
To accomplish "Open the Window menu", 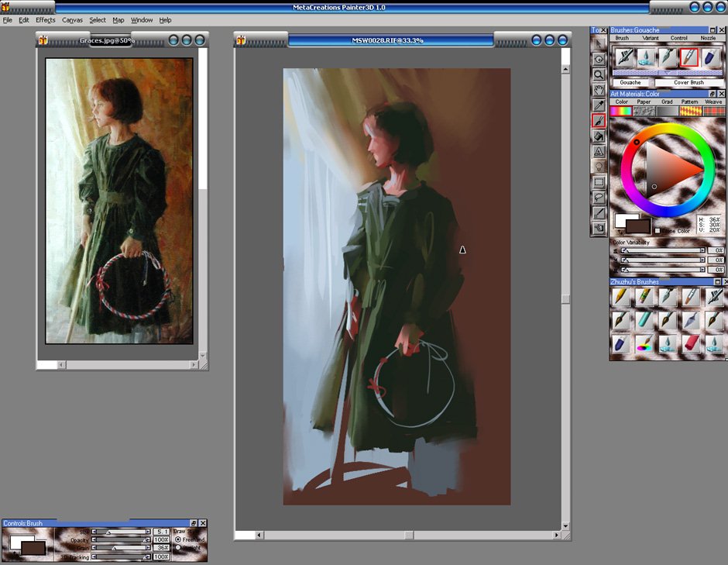I will (142, 20).
